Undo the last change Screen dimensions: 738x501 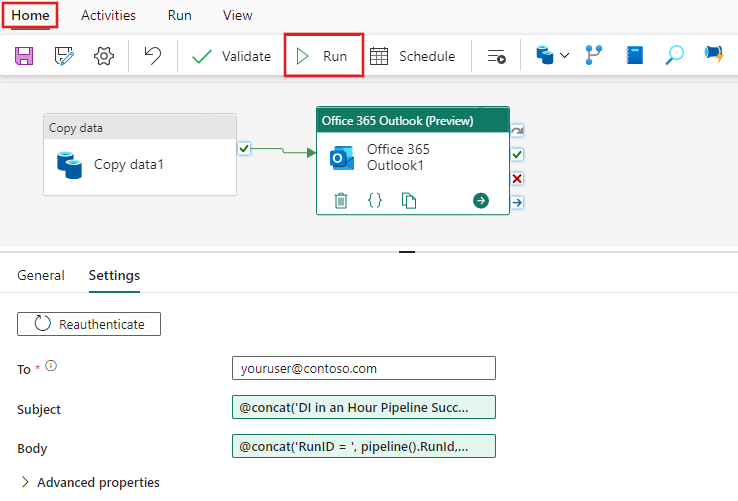[152, 56]
